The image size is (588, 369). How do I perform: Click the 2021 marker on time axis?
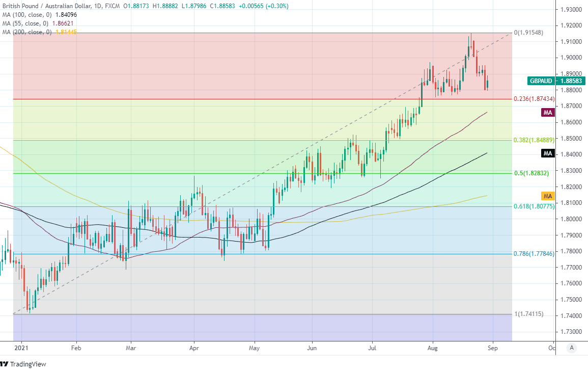22,349
